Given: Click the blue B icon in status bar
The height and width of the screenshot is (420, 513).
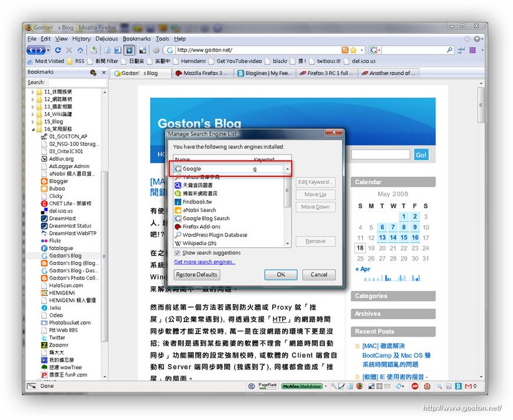Looking at the screenshot, I should [459, 386].
